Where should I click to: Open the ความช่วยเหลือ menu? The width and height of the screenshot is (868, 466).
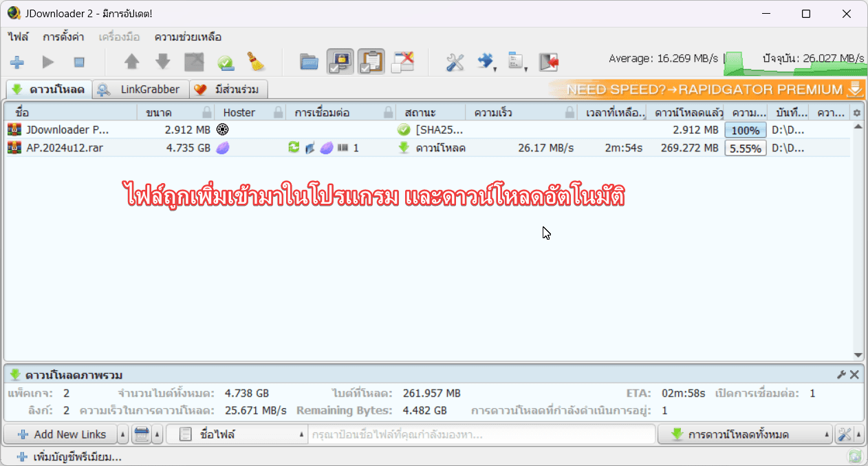(188, 37)
